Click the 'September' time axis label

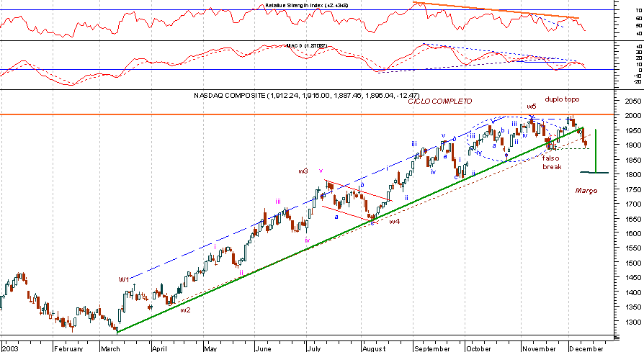click(x=432, y=348)
